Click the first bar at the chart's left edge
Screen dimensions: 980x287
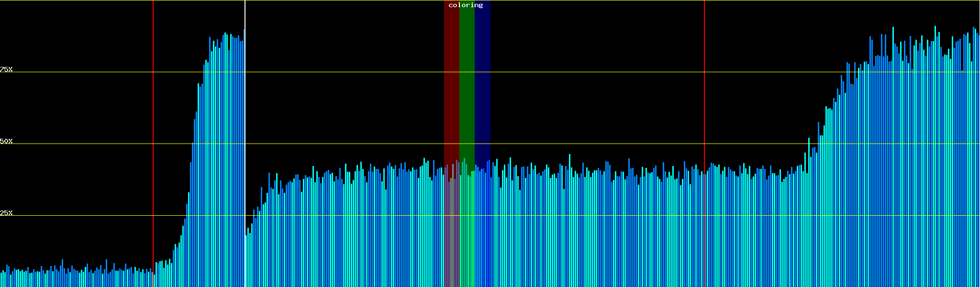[1, 280]
